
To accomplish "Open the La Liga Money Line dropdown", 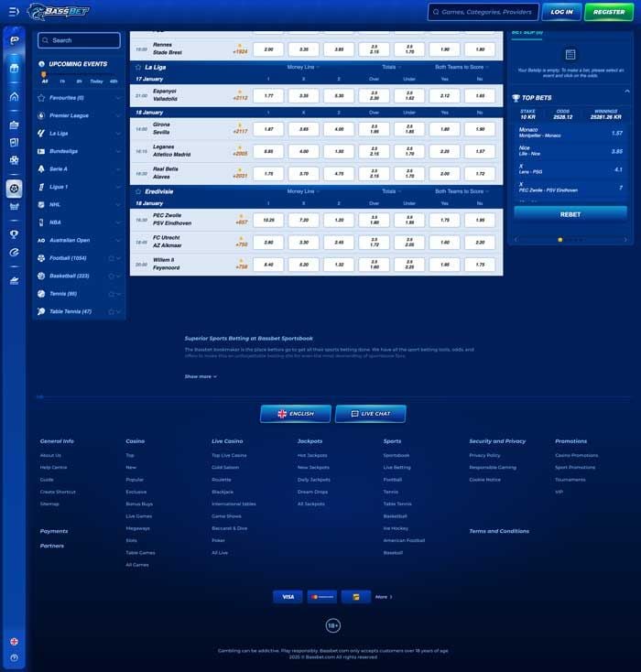I will coord(303,67).
